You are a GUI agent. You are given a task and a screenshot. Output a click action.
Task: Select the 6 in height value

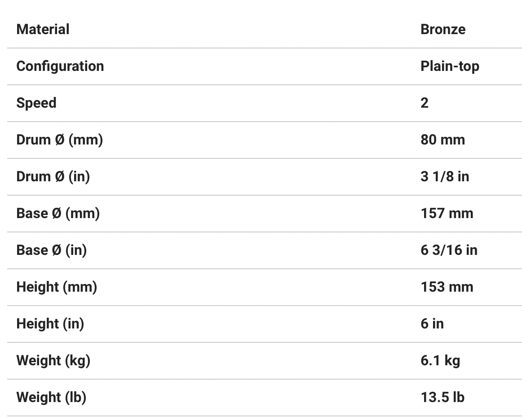(x=432, y=324)
